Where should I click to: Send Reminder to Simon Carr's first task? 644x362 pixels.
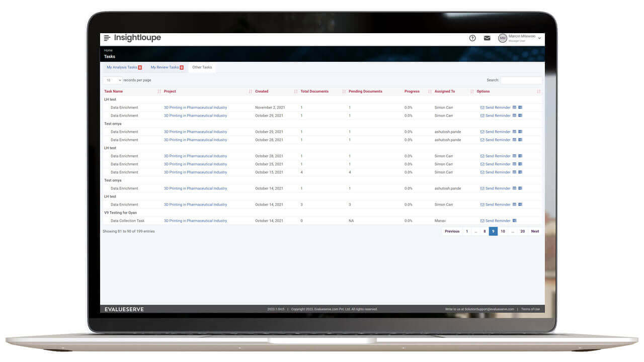point(498,107)
